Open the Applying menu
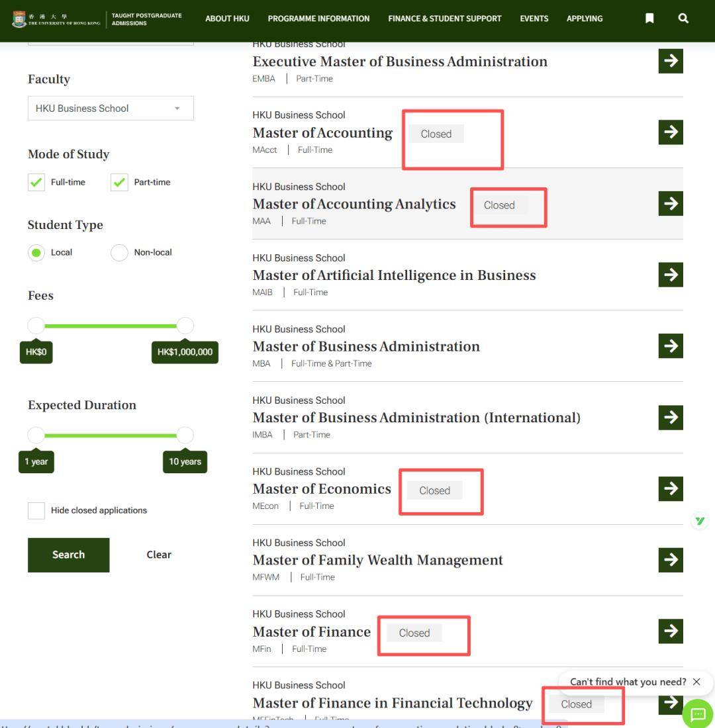 pos(585,19)
